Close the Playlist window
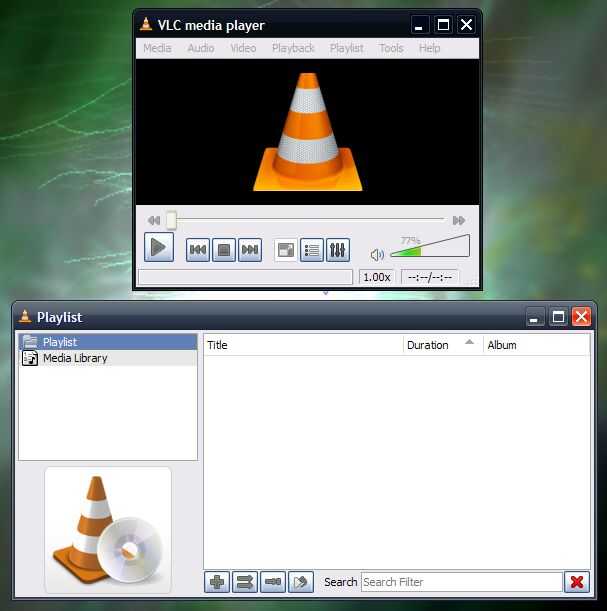607x611 pixels. point(581,317)
